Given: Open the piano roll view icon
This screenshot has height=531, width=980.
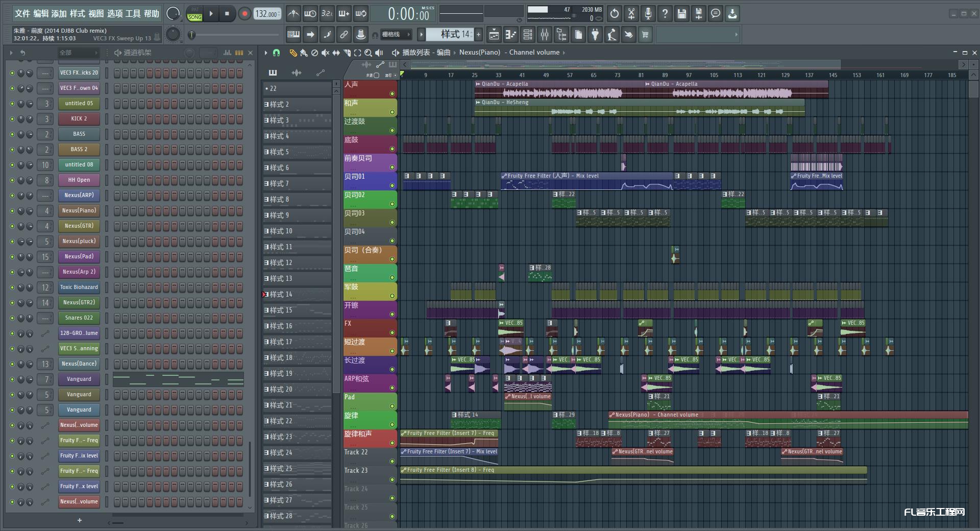Looking at the screenshot, I should point(511,35).
